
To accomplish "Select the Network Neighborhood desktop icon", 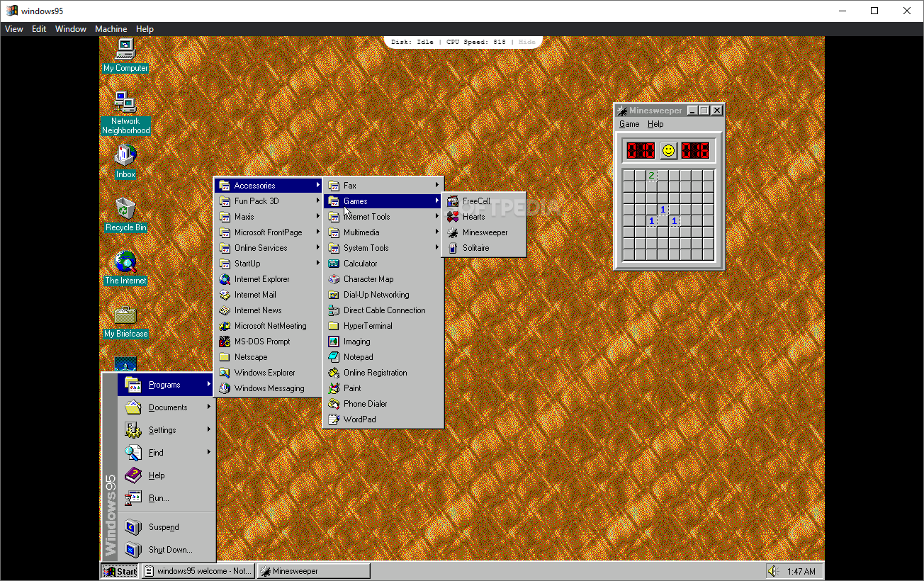I will 125,112.
